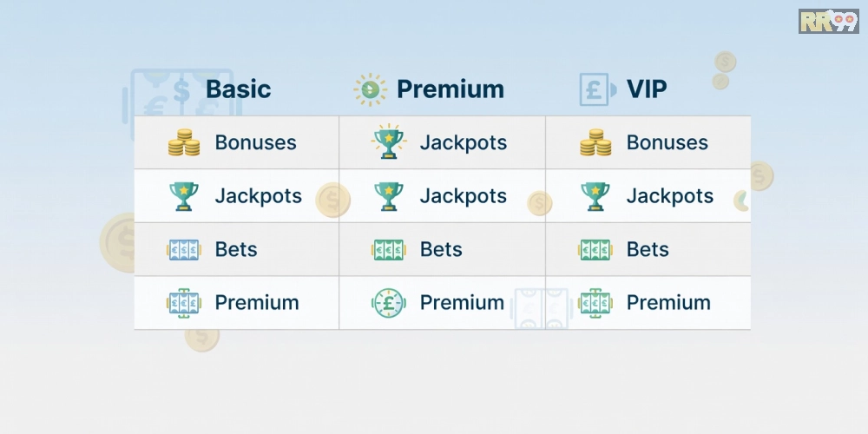Click the coins icon beside VIP Bonuses
This screenshot has height=434, width=868.
coord(595,143)
